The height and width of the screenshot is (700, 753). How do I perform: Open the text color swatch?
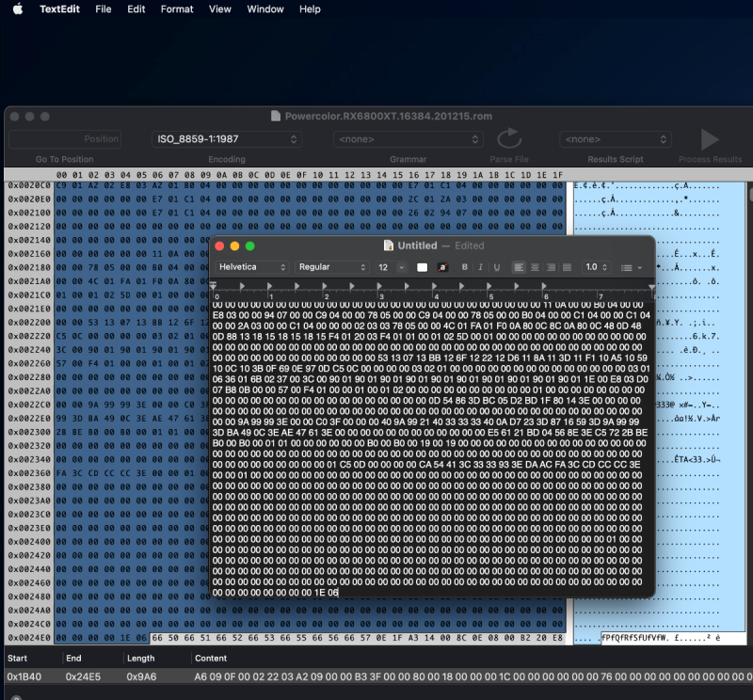point(422,267)
